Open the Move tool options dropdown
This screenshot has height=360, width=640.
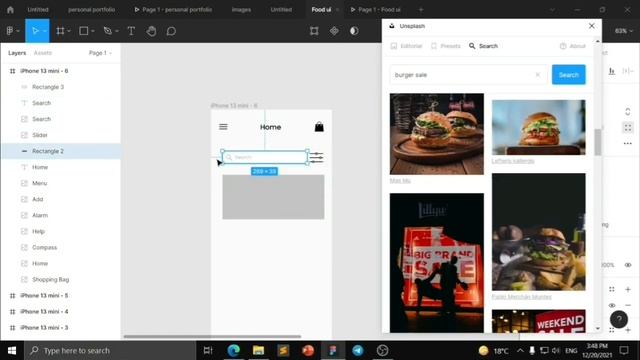(x=44, y=31)
